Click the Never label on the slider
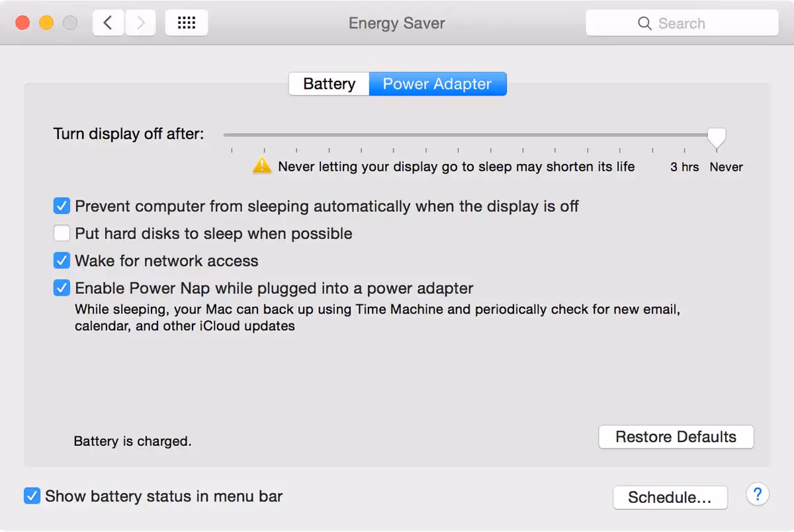 coord(726,167)
